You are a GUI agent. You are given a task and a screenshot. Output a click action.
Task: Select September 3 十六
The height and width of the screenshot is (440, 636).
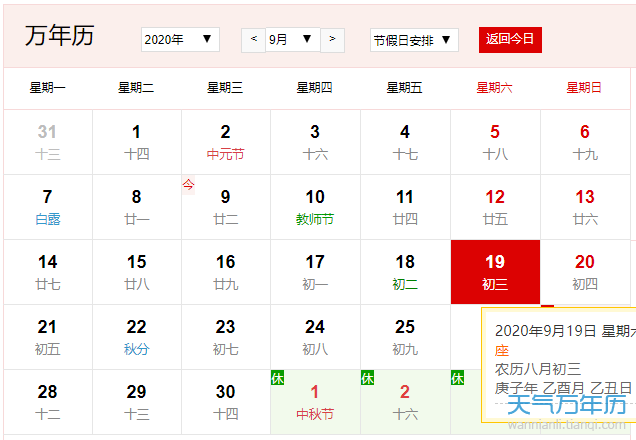315,142
